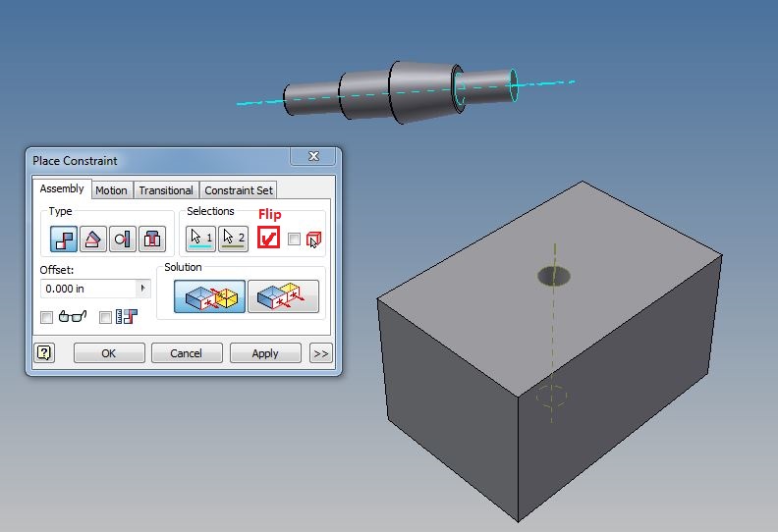Switch to the Assembly tab
Viewport: 778px width, 532px height.
pyautogui.click(x=62, y=188)
